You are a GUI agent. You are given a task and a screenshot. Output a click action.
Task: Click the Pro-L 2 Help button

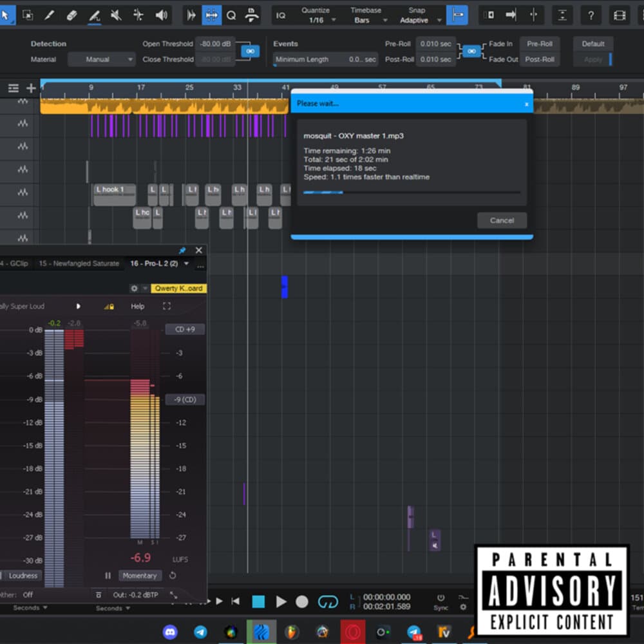(137, 307)
